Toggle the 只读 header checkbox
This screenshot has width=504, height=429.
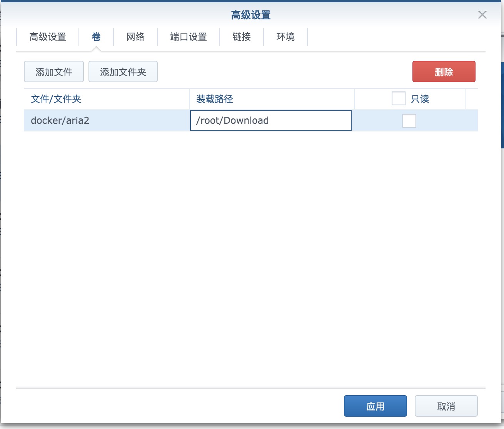(399, 98)
